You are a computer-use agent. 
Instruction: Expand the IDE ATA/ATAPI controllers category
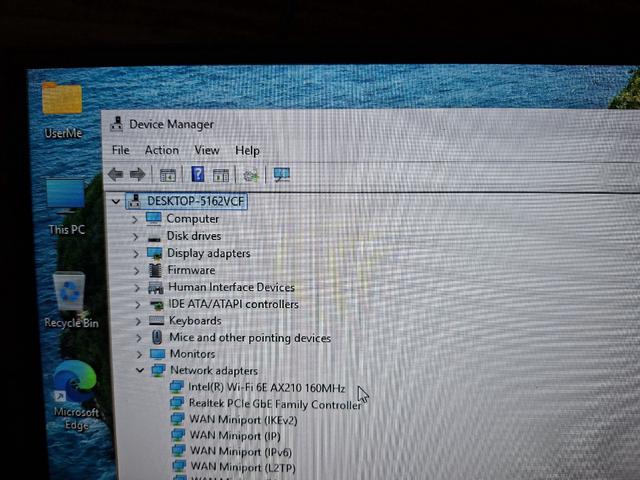pyautogui.click(x=138, y=305)
